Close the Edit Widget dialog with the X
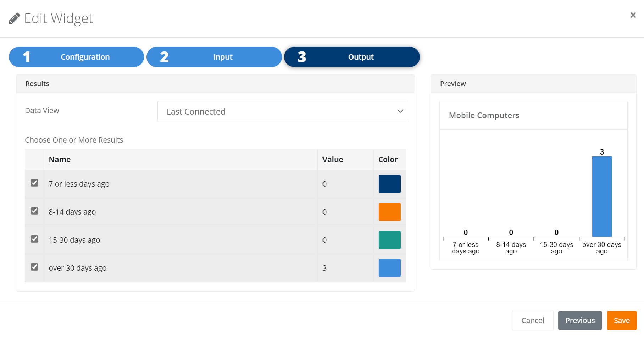 click(633, 15)
